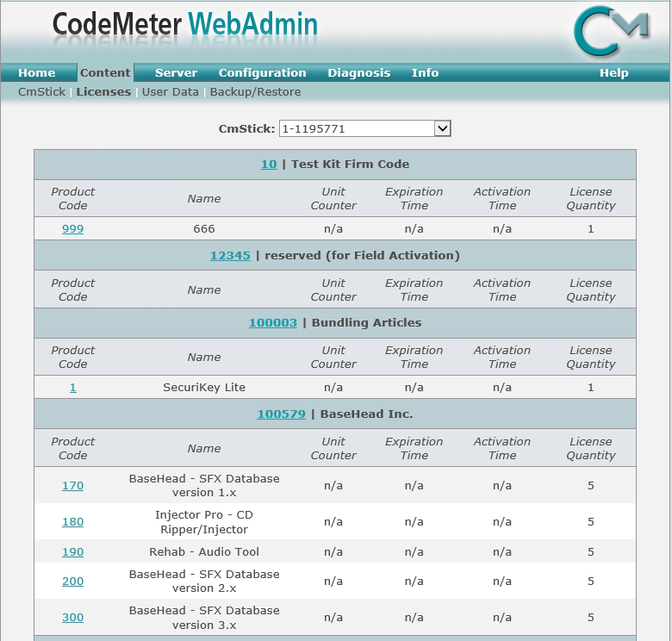The image size is (672, 641).
Task: Click 'reserved (for Field Activation)' heading text
Action: tap(362, 255)
